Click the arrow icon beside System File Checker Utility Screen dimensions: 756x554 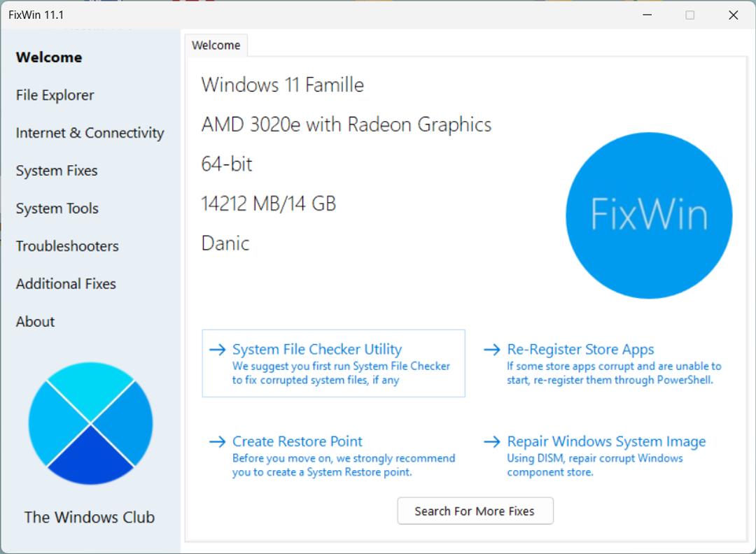pyautogui.click(x=216, y=349)
